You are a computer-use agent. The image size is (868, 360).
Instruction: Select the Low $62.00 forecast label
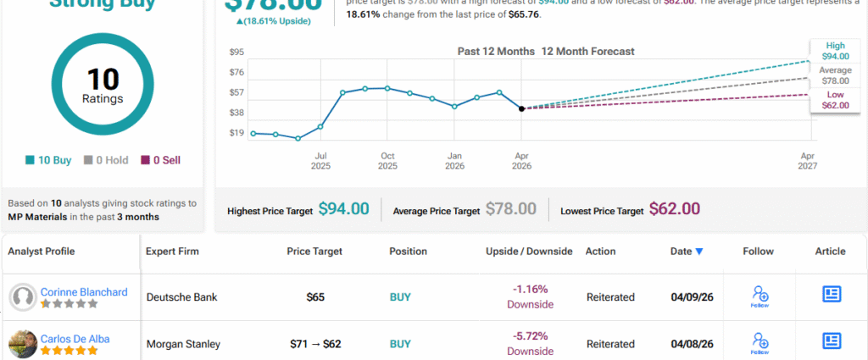(835, 100)
